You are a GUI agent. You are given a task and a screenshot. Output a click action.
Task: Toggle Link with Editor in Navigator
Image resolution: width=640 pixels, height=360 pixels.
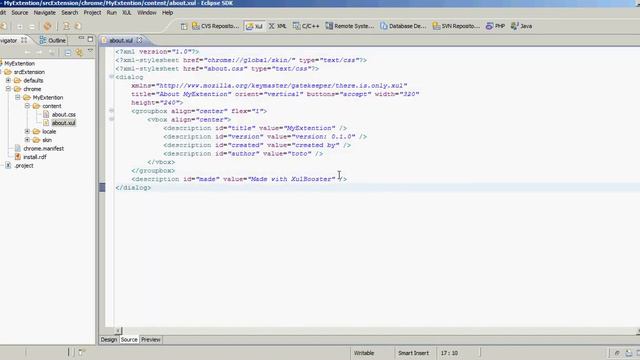point(79,53)
